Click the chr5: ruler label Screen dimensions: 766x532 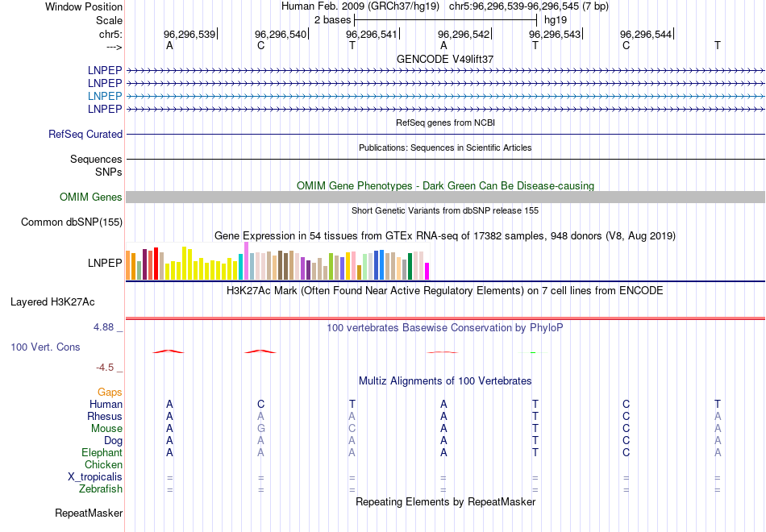[110, 34]
